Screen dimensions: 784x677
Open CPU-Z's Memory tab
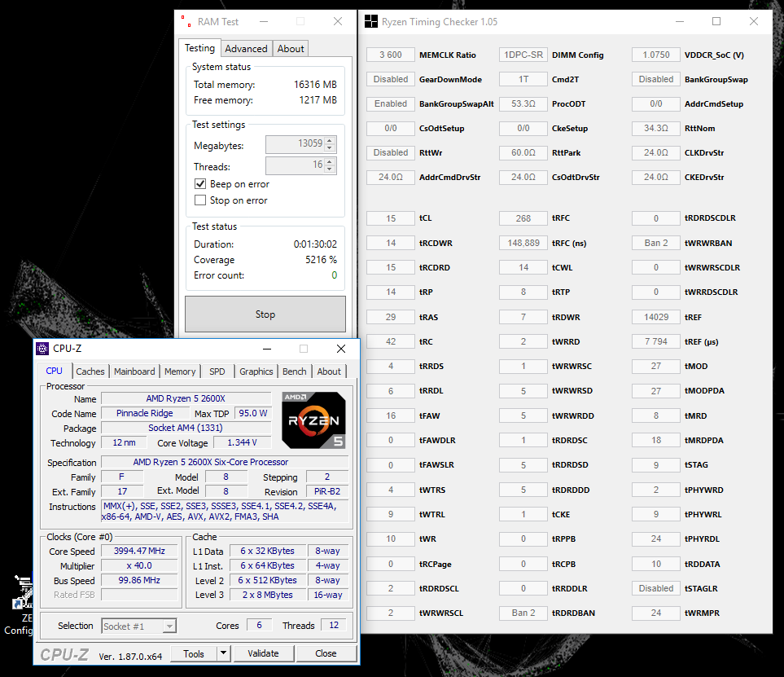click(x=179, y=371)
